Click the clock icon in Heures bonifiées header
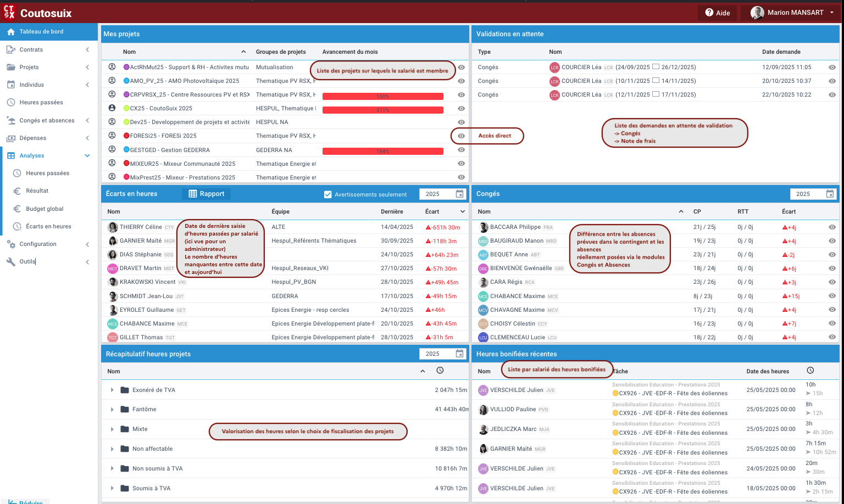 (810, 371)
